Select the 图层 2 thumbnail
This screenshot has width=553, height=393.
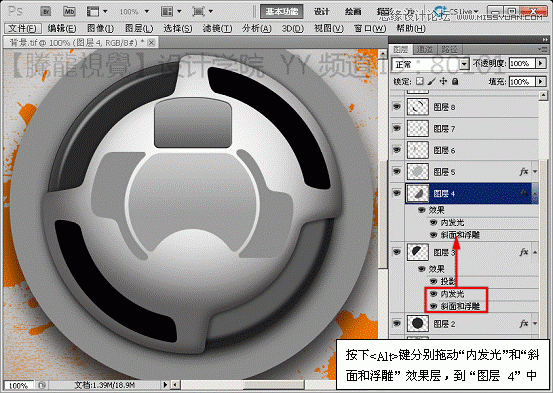coord(418,323)
